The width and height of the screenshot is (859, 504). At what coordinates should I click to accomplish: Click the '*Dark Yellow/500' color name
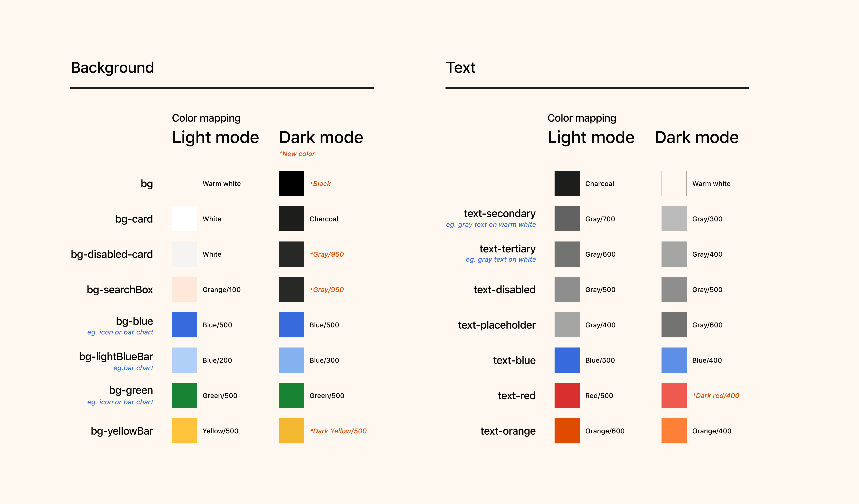pyautogui.click(x=338, y=431)
